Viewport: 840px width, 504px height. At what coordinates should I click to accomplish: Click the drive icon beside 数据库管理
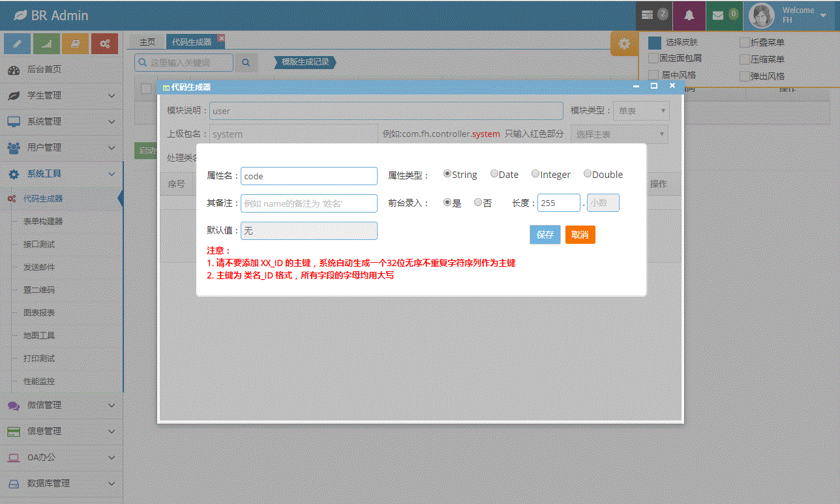(x=14, y=484)
